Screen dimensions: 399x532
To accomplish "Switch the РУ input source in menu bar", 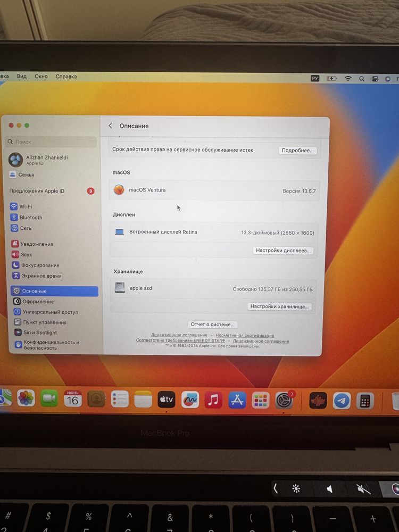I will 315,78.
